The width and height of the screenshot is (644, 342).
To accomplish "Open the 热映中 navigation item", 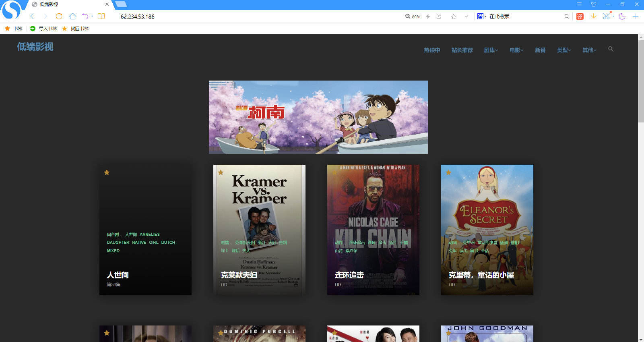I will [432, 50].
